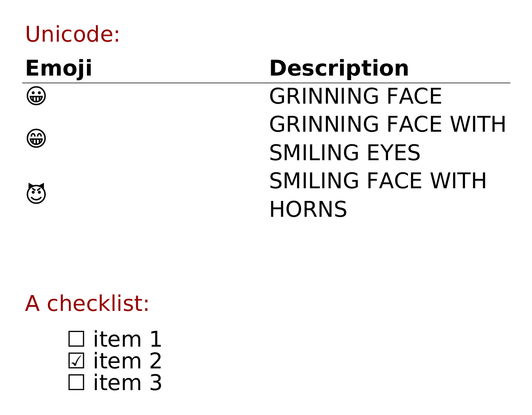Check the item 1 checkbox
The image size is (532, 415).
pos(76,339)
